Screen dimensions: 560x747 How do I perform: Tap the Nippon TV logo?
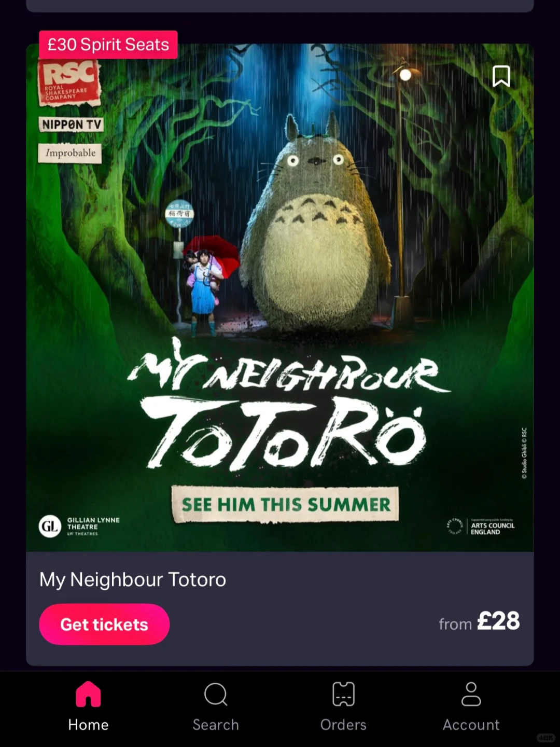tap(71, 125)
